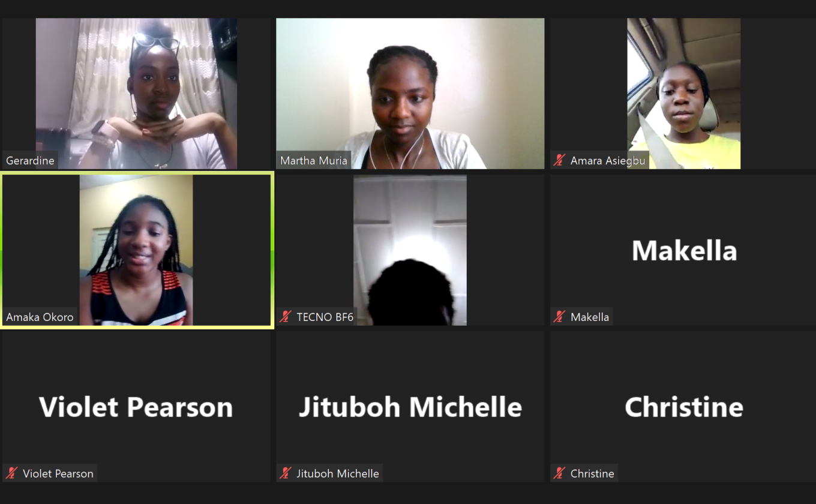Screen dimensions: 816x504
Task: Select TECNO BF6 participant video
Action: click(410, 250)
